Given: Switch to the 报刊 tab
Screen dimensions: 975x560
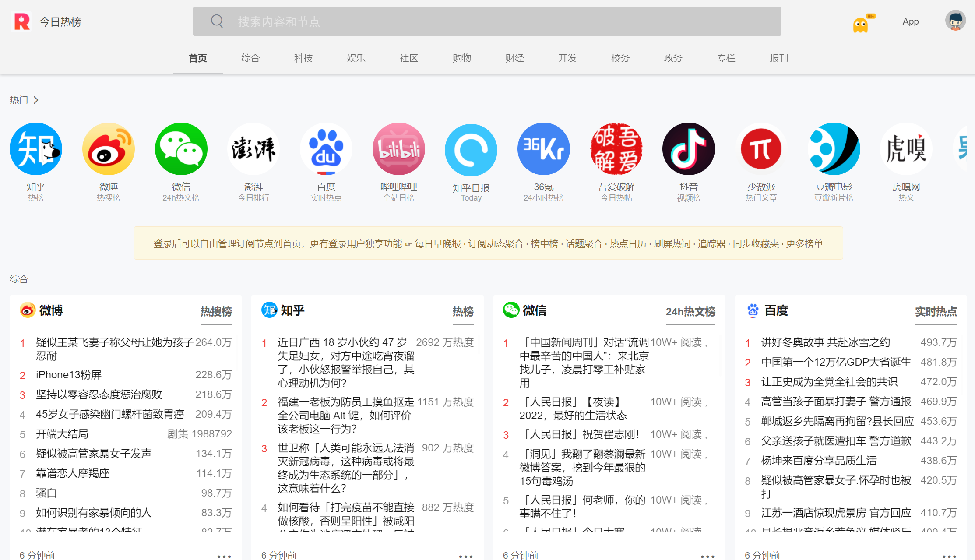Looking at the screenshot, I should click(779, 58).
